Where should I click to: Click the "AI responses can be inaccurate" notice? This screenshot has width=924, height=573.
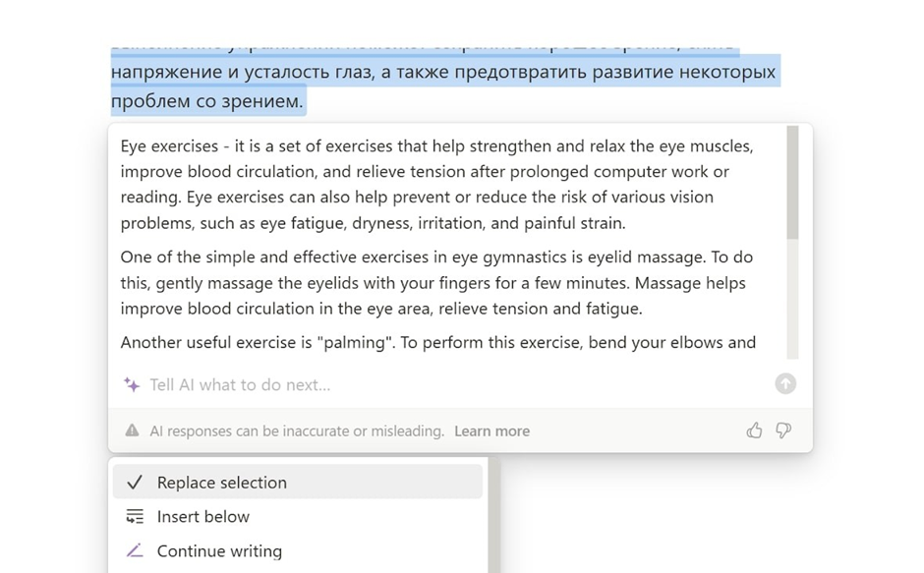[x=297, y=431]
